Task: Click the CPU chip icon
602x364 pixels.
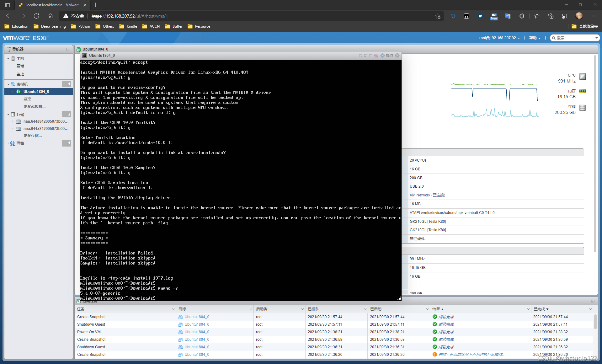Action: click(583, 77)
